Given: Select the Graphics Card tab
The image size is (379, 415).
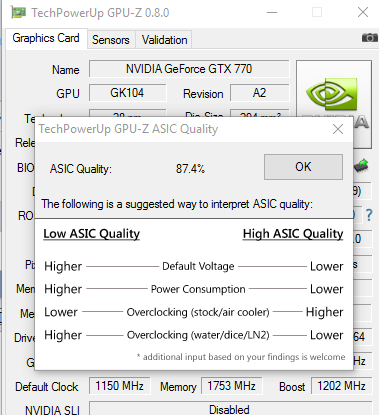Looking at the screenshot, I should pyautogui.click(x=46, y=38).
